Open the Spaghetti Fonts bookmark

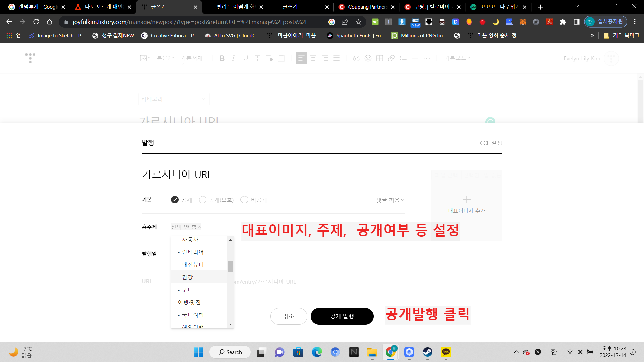356,35
